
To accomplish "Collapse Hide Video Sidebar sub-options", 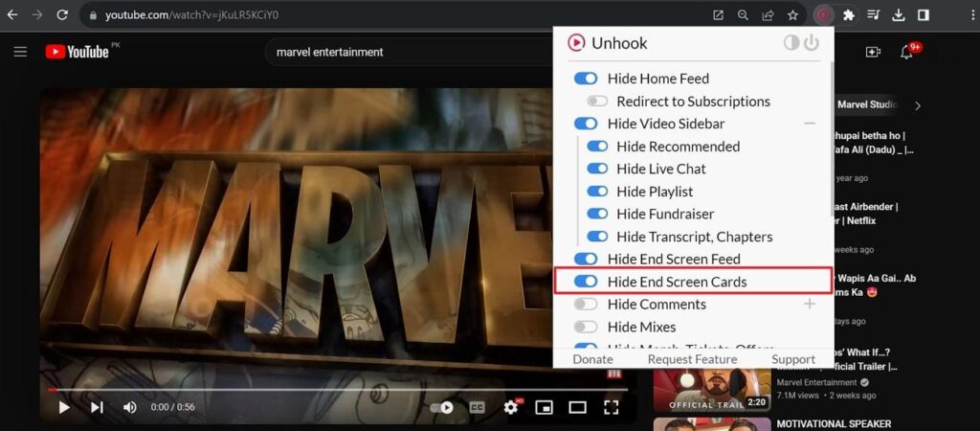I will [x=810, y=124].
